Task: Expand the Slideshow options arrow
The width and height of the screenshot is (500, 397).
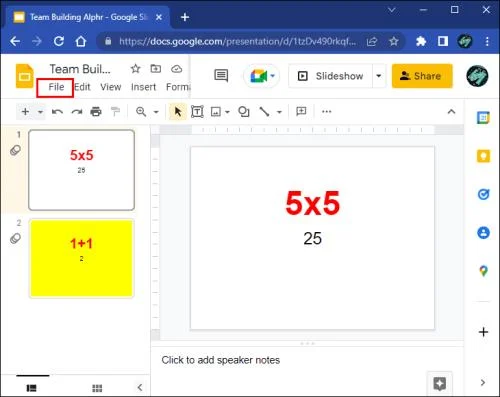Action: point(379,76)
